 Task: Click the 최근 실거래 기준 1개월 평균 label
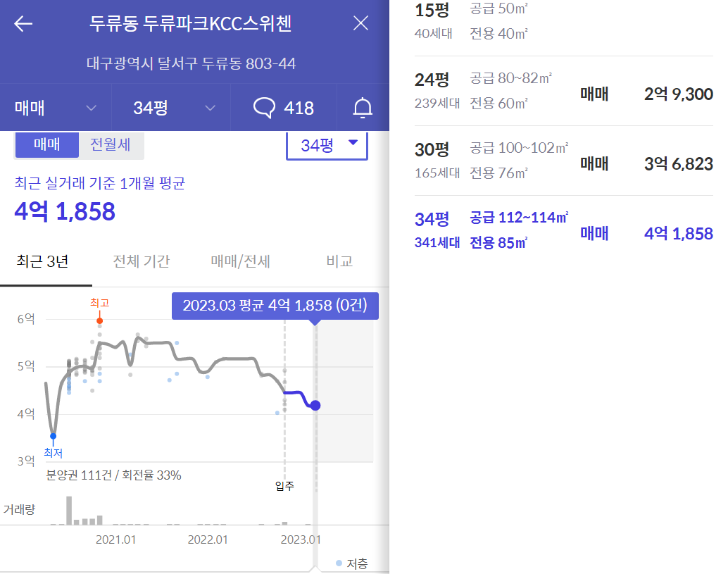click(100, 183)
